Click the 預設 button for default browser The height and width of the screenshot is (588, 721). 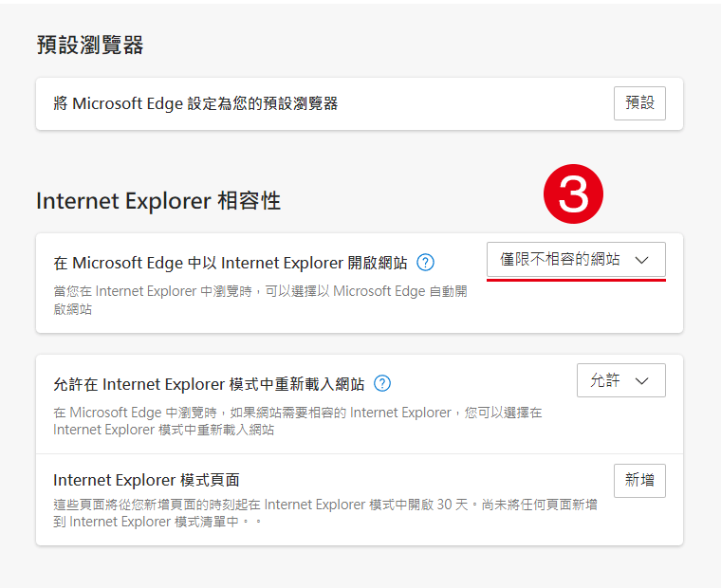click(x=639, y=103)
